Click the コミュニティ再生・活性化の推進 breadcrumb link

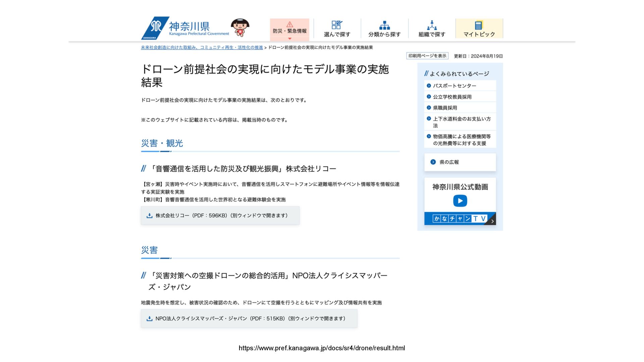[232, 48]
